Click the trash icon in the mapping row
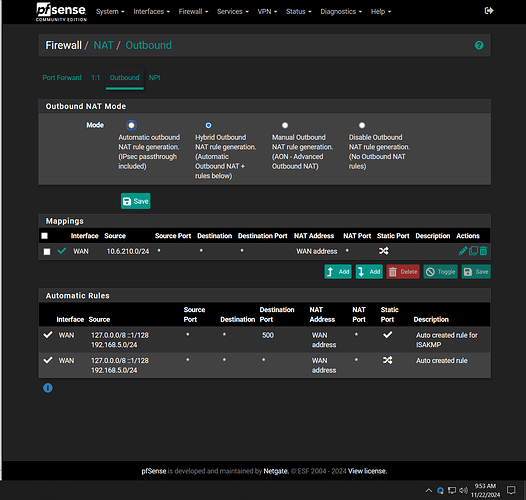The height and width of the screenshot is (500, 526). point(483,251)
